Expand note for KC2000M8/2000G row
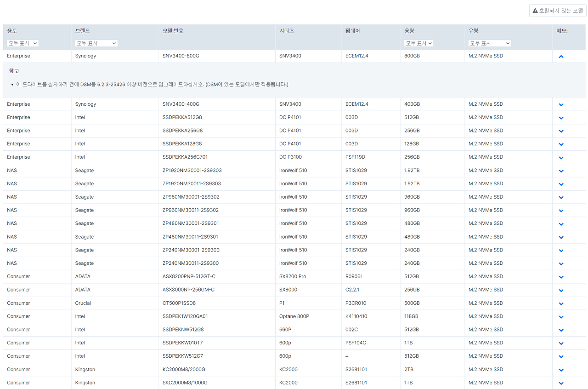This screenshot has height=389, width=588. click(561, 370)
